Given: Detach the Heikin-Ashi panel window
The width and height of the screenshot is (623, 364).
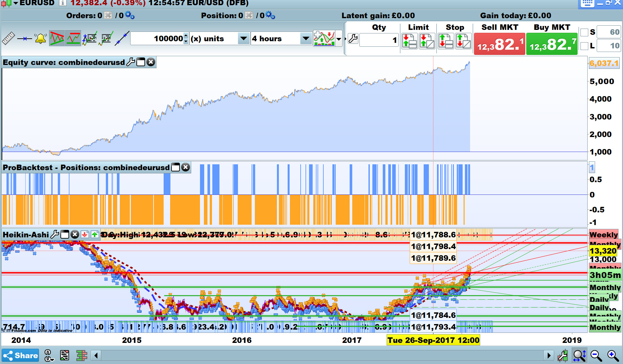Looking at the screenshot, I should point(65,234).
